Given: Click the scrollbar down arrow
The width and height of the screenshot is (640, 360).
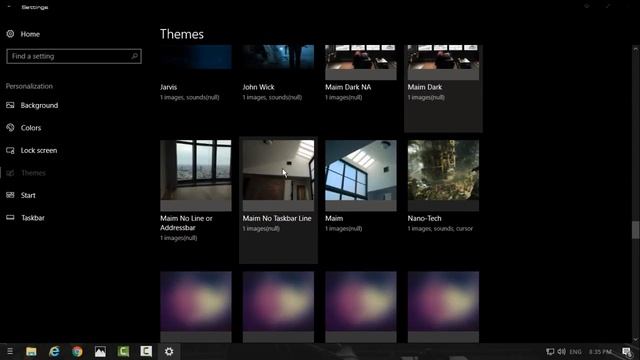Looking at the screenshot, I should (x=636, y=339).
